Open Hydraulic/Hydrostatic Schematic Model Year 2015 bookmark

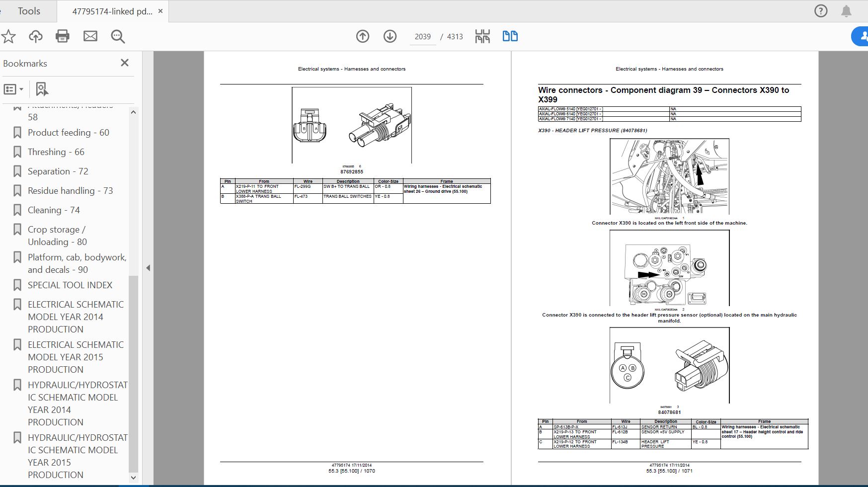(78, 456)
